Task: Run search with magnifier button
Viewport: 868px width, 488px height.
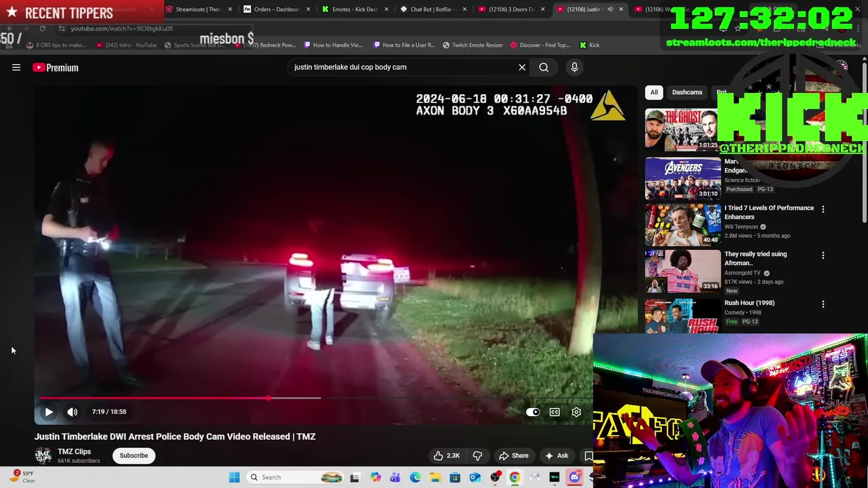Action: [544, 67]
